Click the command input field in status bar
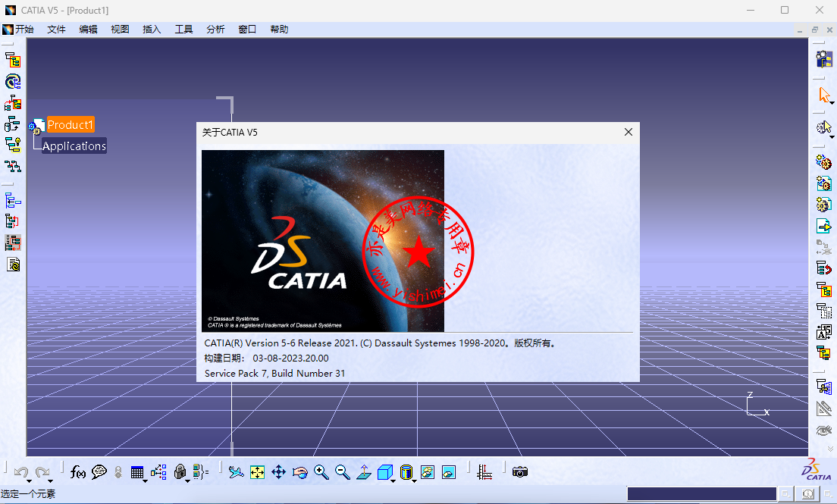 coord(701,493)
